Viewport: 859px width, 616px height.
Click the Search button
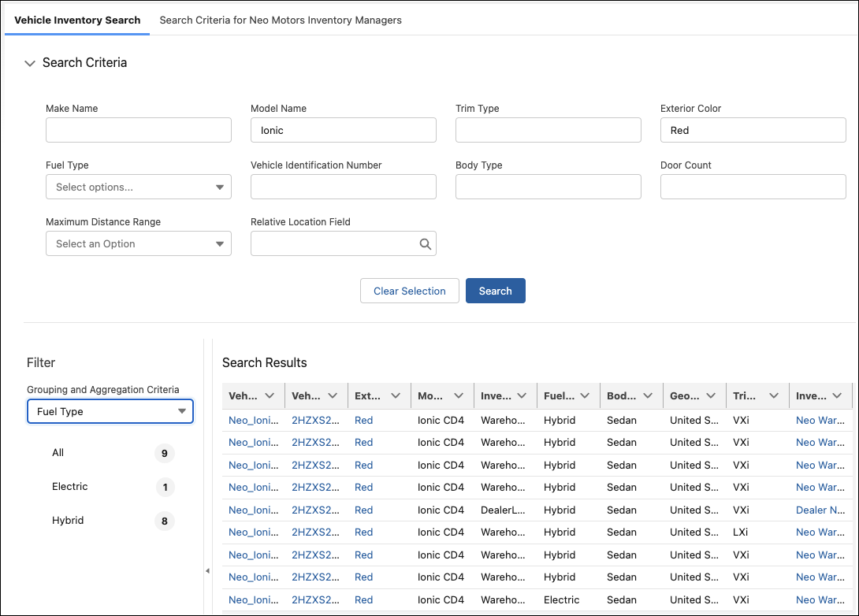coord(495,291)
